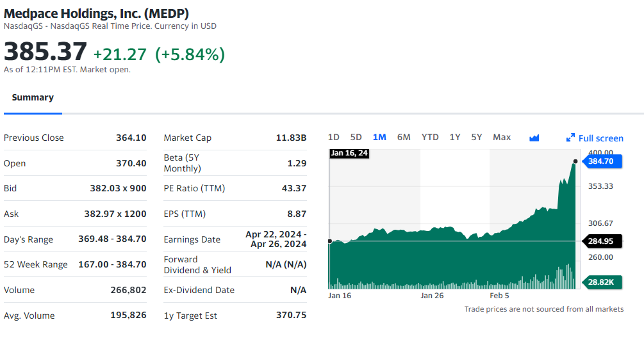
Task: Open the Full screen chart link
Action: tap(600, 138)
